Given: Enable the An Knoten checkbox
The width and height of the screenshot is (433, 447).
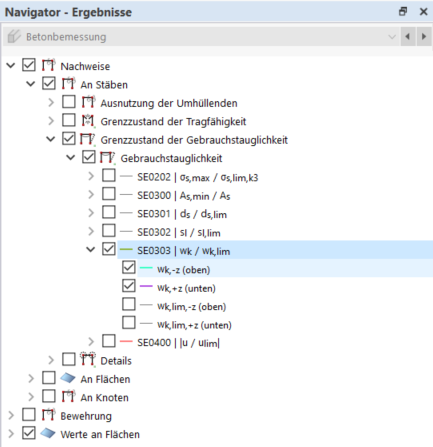Looking at the screenshot, I should [x=49, y=396].
